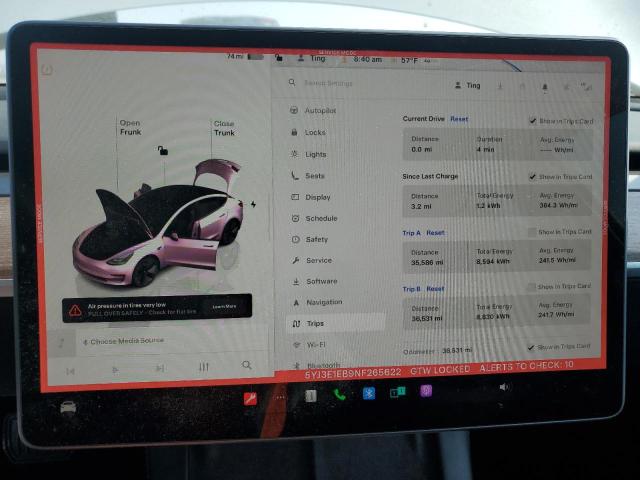The image size is (640, 480).
Task: Open the Ting driver profile in settings header
Action: [x=468, y=85]
